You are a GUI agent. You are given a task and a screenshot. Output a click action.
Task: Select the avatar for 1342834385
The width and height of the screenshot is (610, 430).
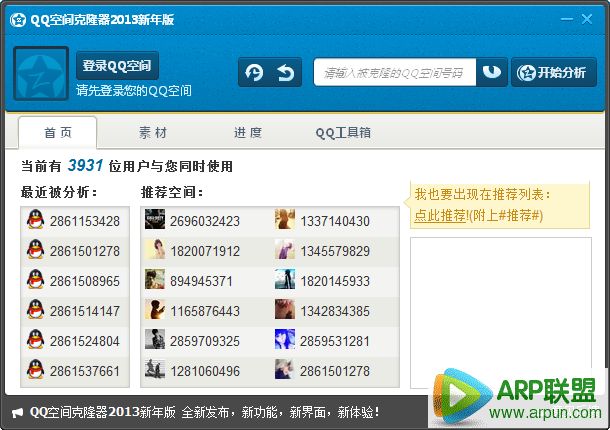tap(285, 309)
